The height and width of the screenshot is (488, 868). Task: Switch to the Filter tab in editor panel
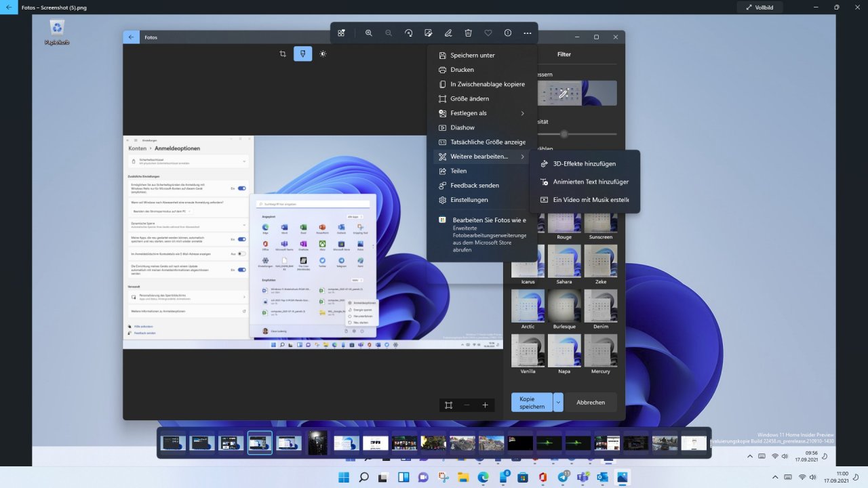coord(564,54)
